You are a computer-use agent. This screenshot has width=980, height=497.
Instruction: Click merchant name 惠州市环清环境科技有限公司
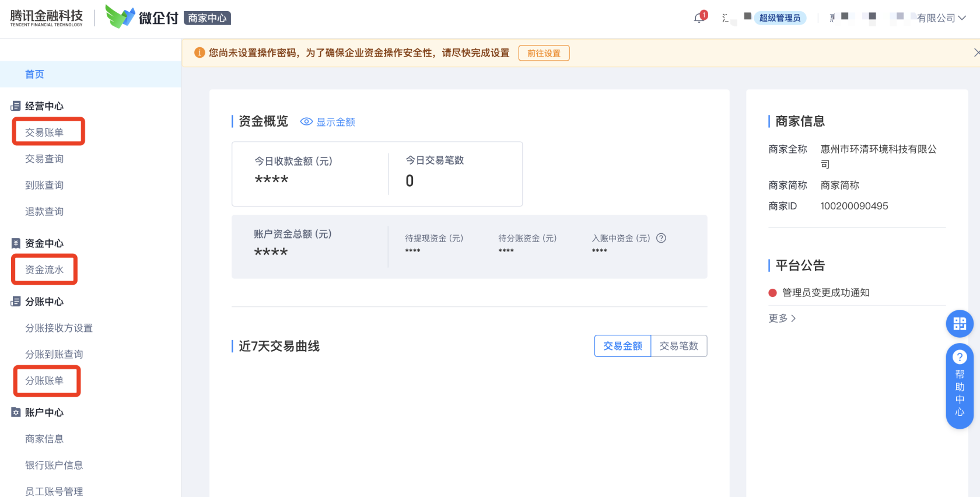point(878,156)
